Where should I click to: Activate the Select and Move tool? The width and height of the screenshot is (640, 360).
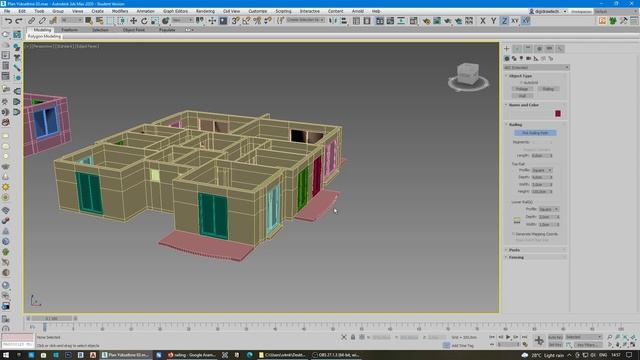133,21
